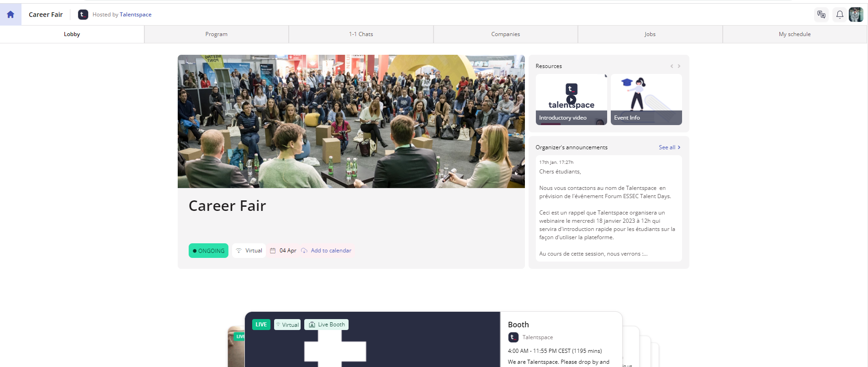Screen dimensions: 868x367
Task: Click the Talentspace booth company icon
Action: click(x=513, y=337)
